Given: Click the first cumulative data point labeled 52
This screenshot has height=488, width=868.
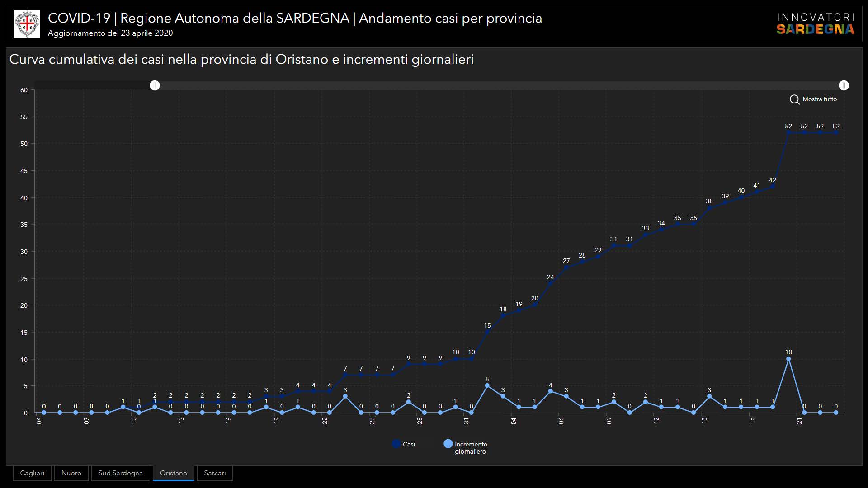Looking at the screenshot, I should (788, 133).
